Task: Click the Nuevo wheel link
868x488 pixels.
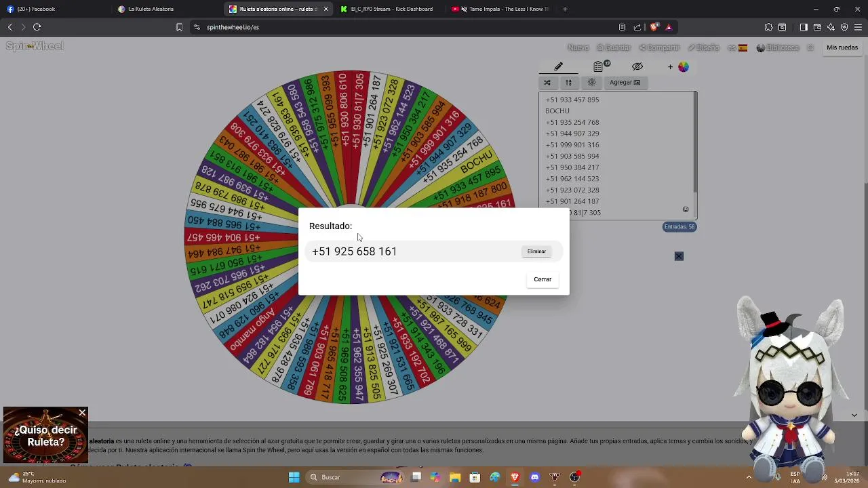Action: tap(578, 47)
